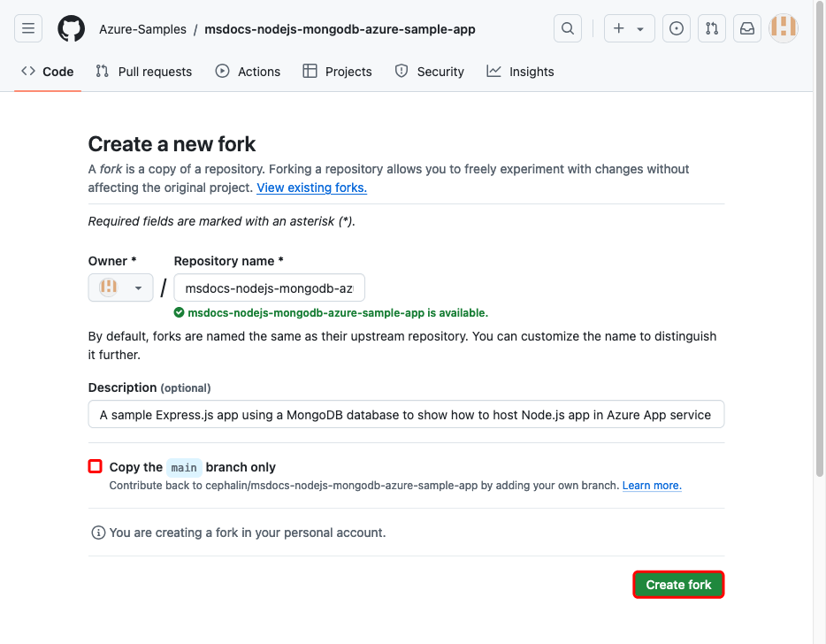Open the pull requests icon in header

click(711, 28)
